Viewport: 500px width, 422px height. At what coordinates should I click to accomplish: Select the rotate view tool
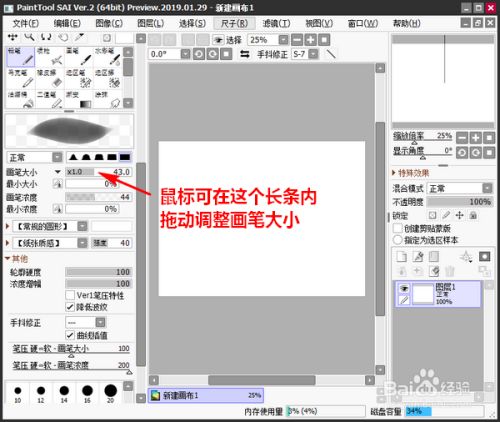click(x=46, y=37)
